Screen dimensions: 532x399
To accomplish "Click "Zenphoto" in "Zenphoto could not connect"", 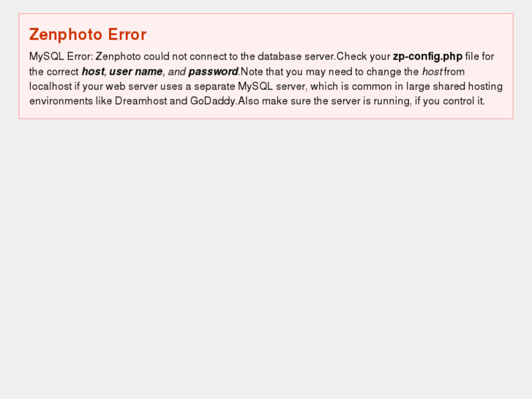I will tap(118, 56).
